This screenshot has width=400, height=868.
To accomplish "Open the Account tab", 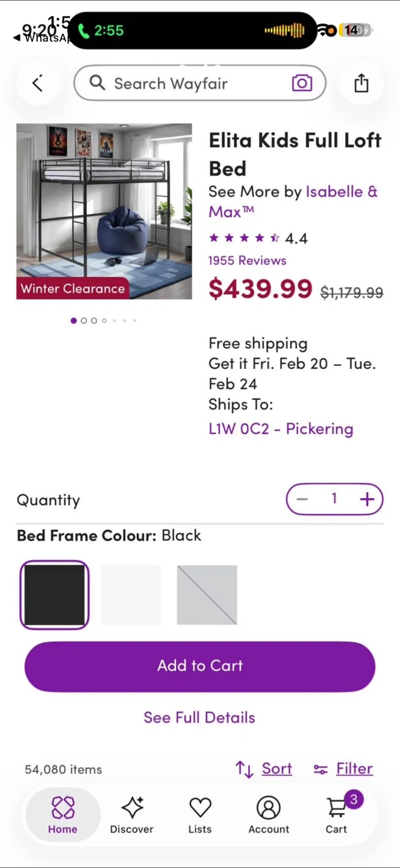I will [269, 814].
